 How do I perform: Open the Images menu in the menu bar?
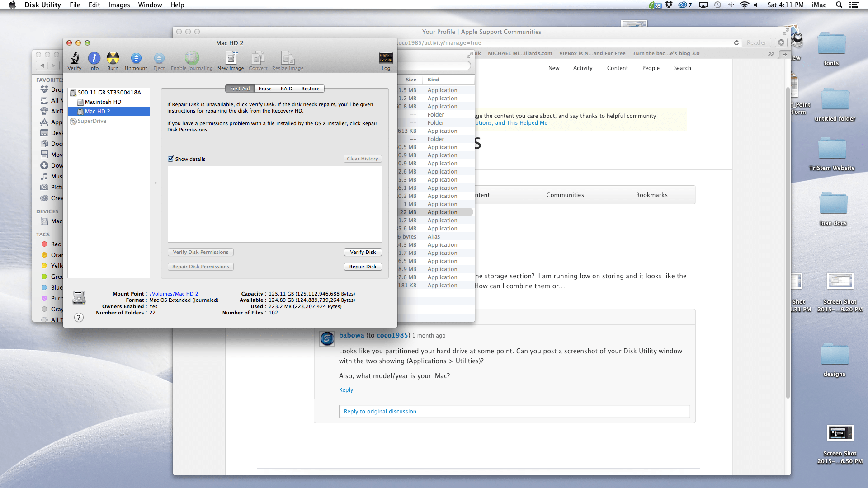(119, 5)
